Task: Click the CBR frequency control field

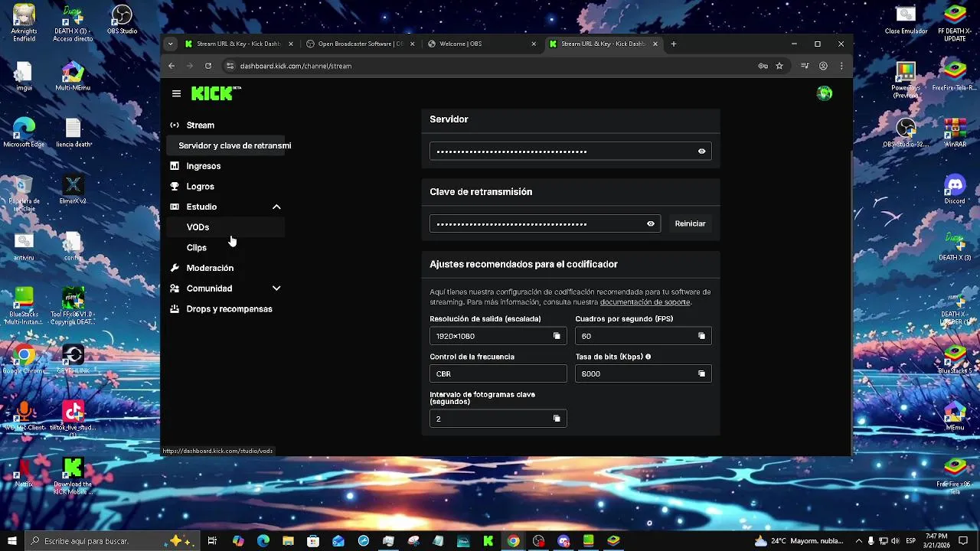Action: (498, 373)
